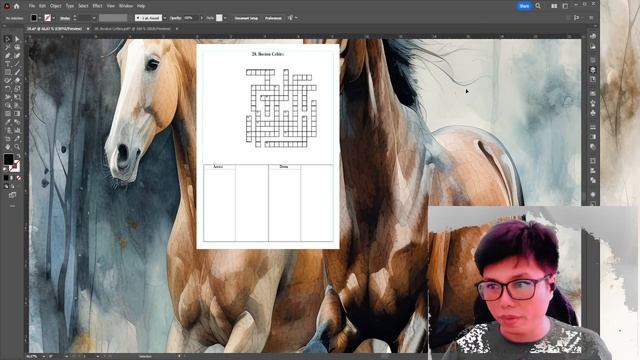Open the Stroke panel icon in the right dock
This screenshot has width=640, height=360.
(593, 127)
